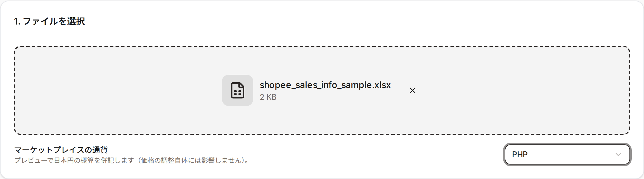Click the .xlsx extension in file name

(381, 85)
